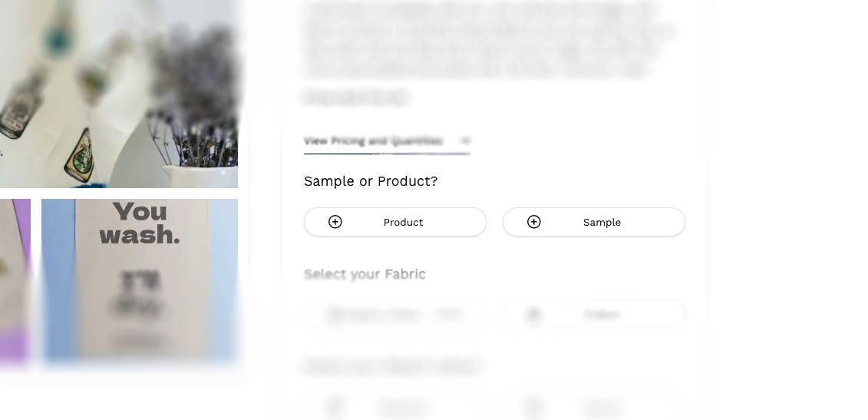Open the large lavender product photo
The image size is (868, 420).
119,92
